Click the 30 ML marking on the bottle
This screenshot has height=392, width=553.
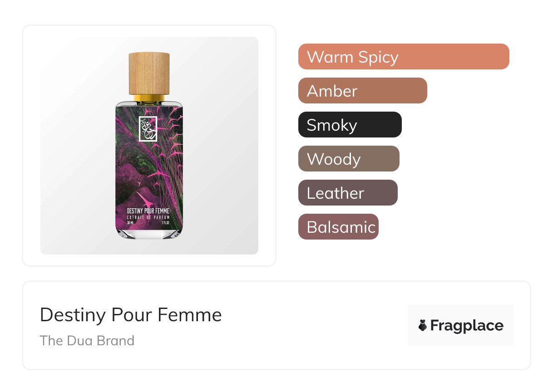pyautogui.click(x=131, y=223)
